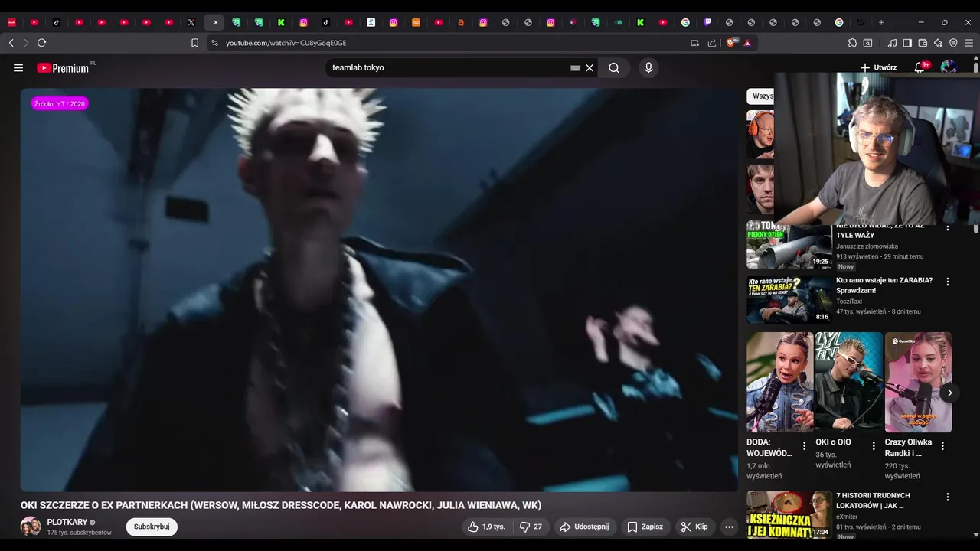Open the PLOTKARY channel avatar
Image resolution: width=980 pixels, height=551 pixels.
pyautogui.click(x=31, y=527)
